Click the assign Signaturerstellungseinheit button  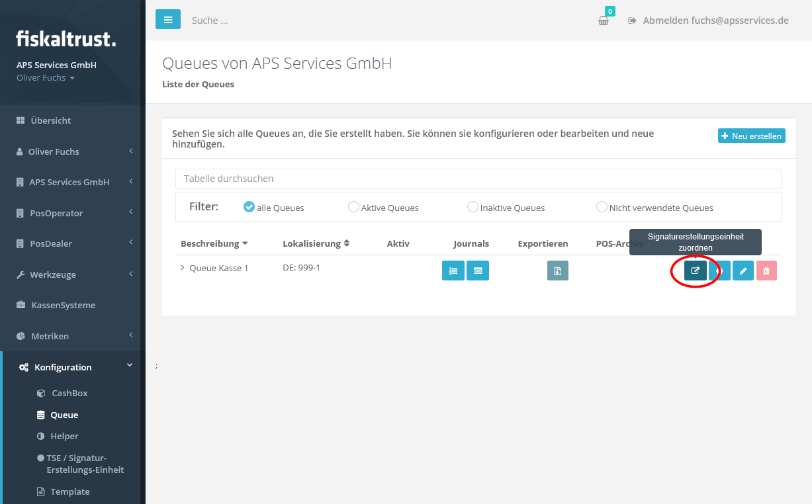[695, 271]
